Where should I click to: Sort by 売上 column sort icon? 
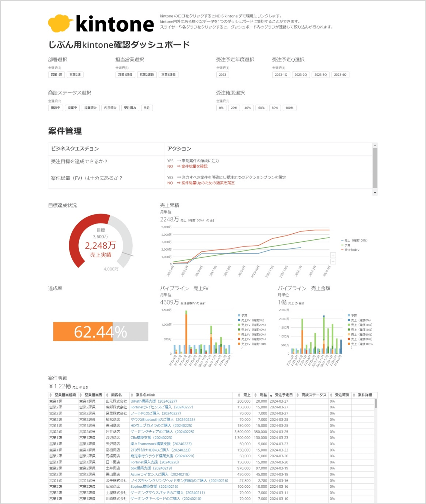click(239, 395)
